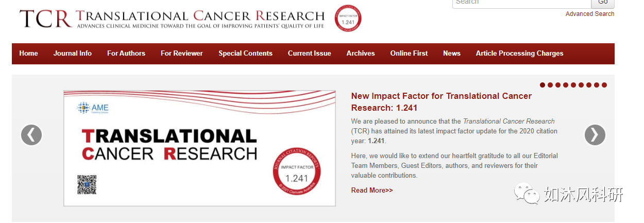644x223 pixels.
Task: Open Special Contents menu
Action: (245, 53)
